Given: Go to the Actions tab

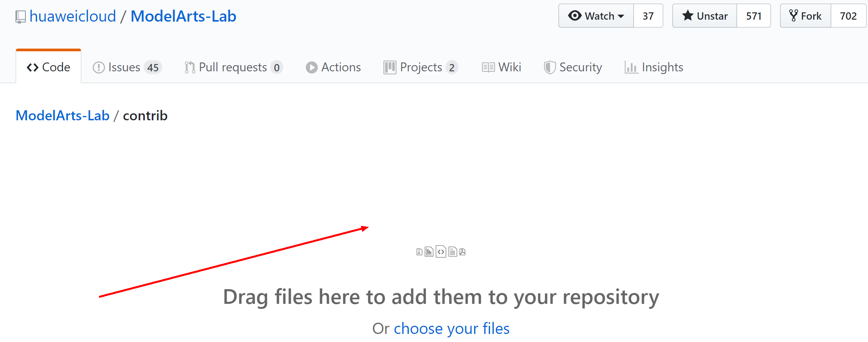Looking at the screenshot, I should click(333, 67).
